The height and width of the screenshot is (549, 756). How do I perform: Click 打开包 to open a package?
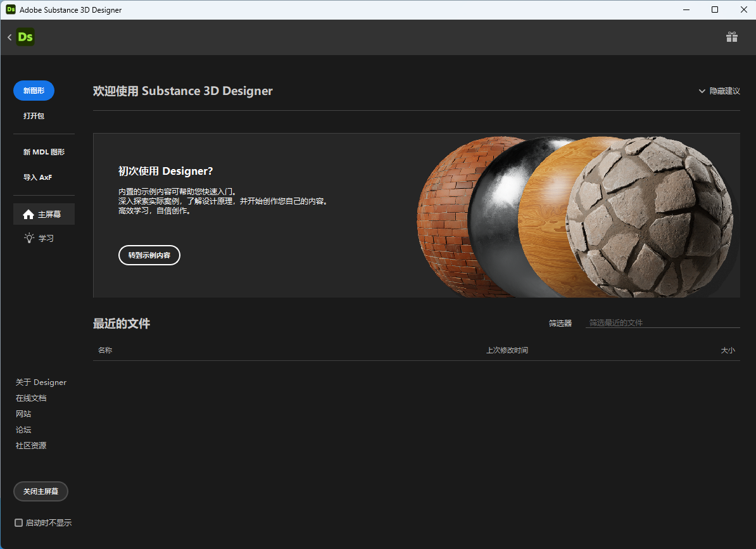pyautogui.click(x=34, y=116)
